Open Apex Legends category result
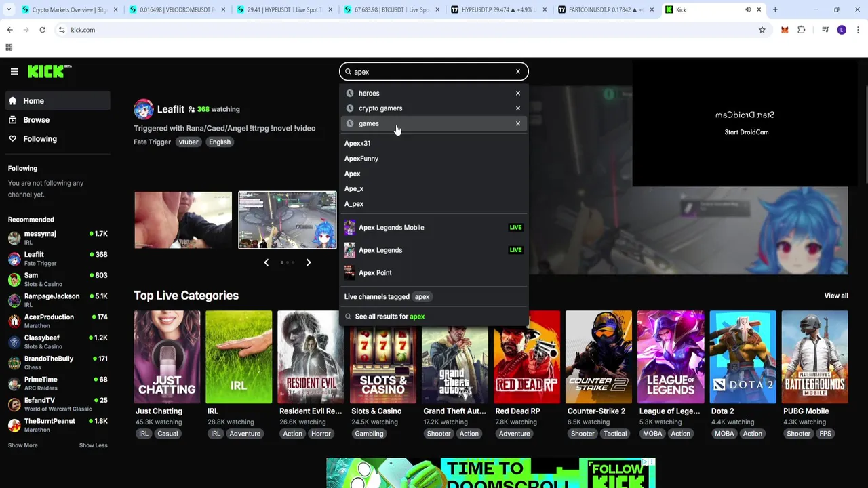 pyautogui.click(x=433, y=250)
